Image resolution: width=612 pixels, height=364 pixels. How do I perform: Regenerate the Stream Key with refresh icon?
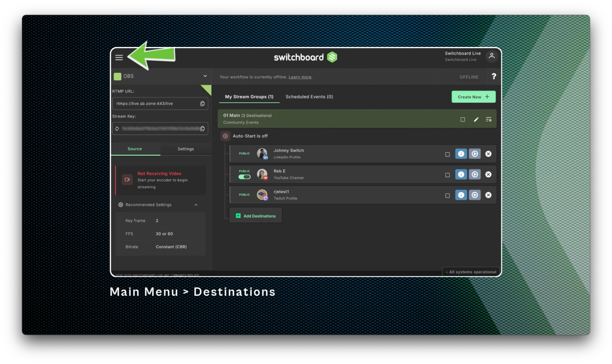coord(117,129)
